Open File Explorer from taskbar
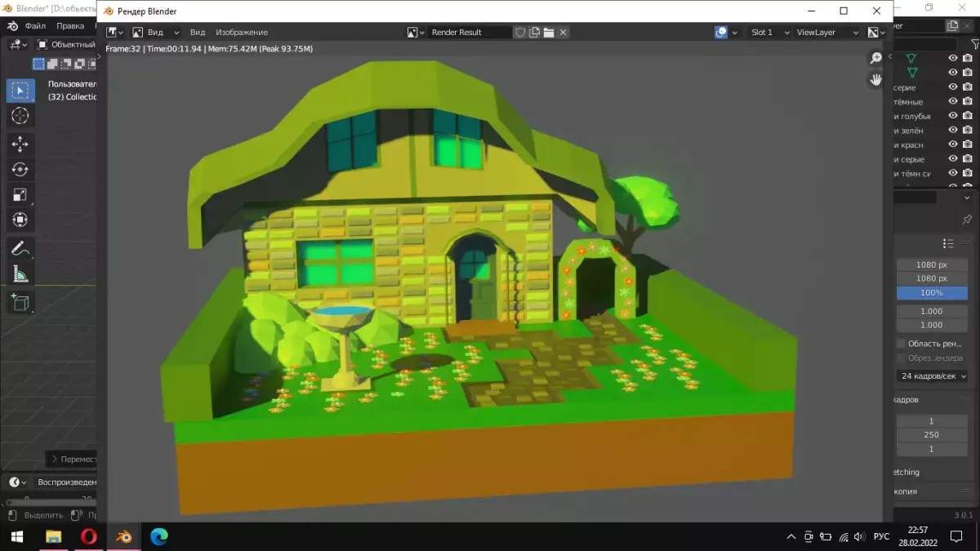980x551 pixels. 54,536
